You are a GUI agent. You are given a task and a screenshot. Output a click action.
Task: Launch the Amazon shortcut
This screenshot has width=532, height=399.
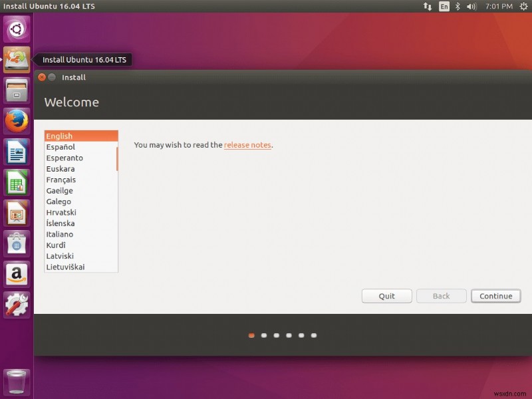(16, 274)
